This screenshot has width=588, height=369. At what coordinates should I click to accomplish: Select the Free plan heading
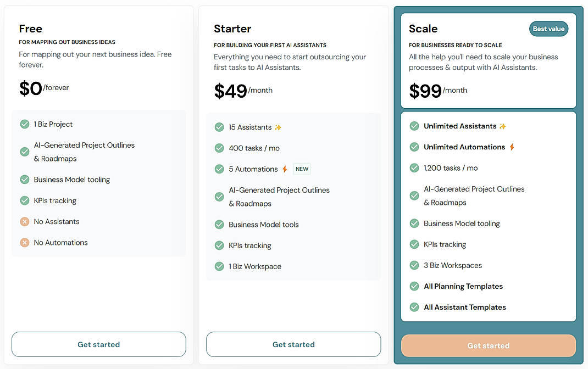point(30,29)
